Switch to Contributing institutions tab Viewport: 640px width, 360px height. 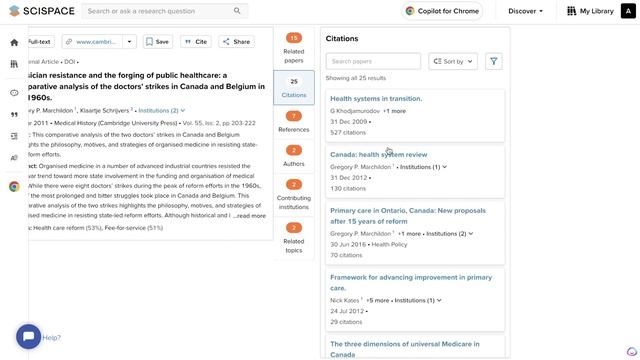click(294, 195)
